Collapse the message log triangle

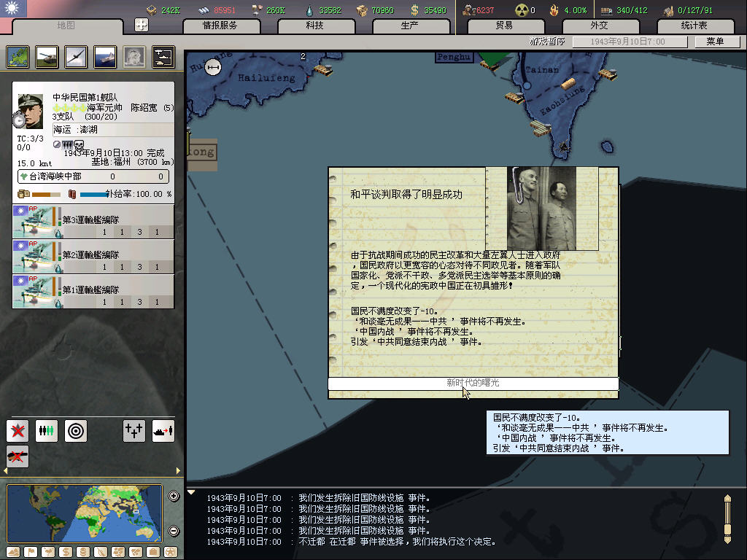pos(191,492)
